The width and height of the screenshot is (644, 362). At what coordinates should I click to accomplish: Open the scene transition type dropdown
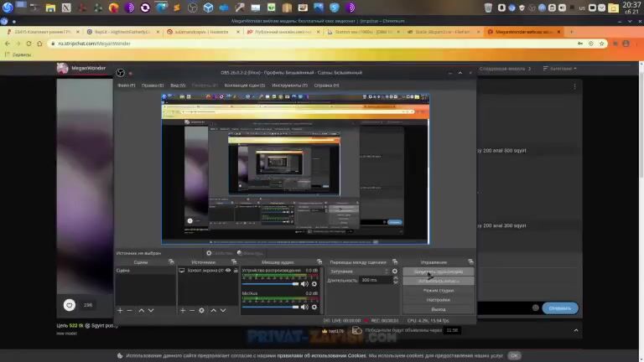pyautogui.click(x=359, y=271)
